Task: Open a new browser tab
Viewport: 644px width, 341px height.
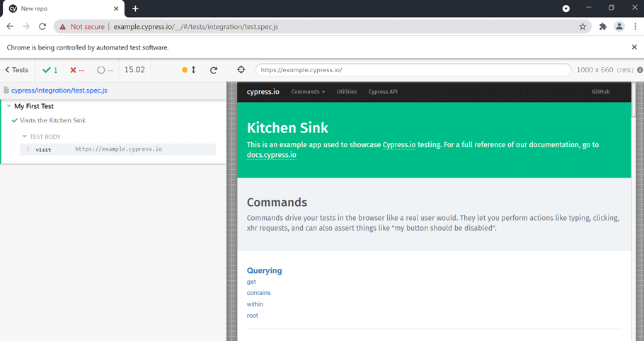Action: (x=135, y=8)
